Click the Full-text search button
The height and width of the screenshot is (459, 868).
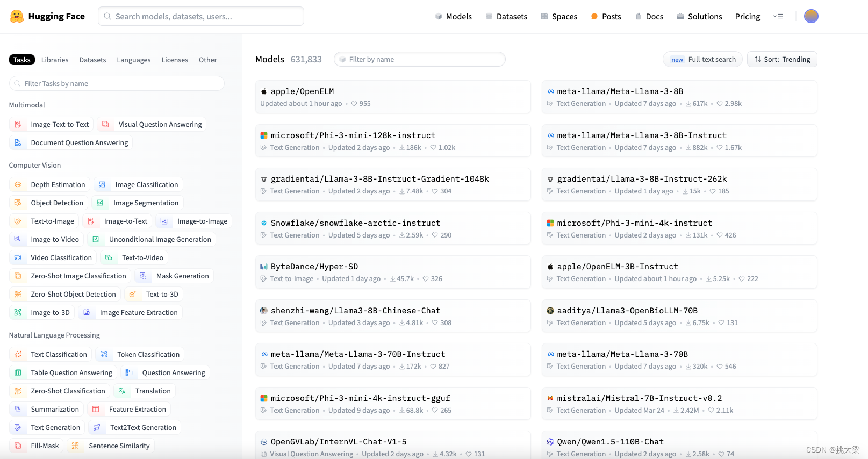pos(703,59)
